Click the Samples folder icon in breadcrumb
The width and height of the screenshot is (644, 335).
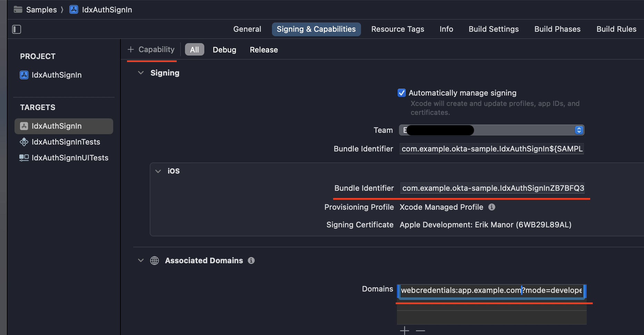(18, 9)
